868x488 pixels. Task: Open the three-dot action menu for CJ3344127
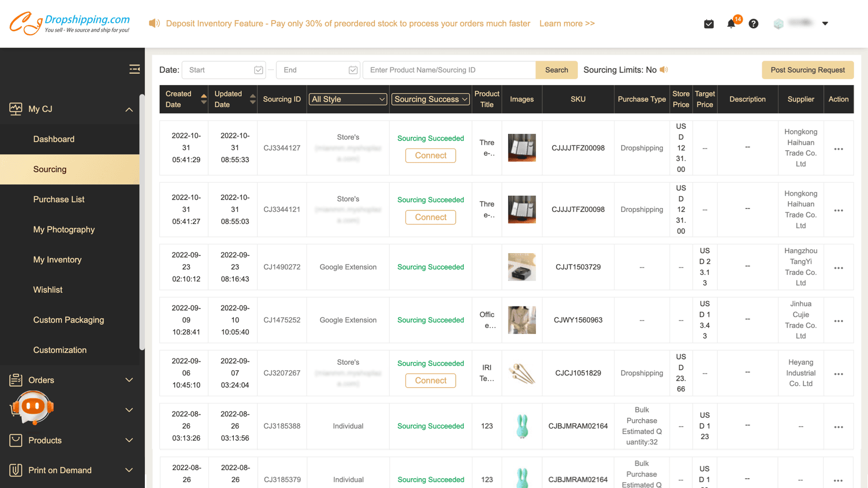[839, 149]
